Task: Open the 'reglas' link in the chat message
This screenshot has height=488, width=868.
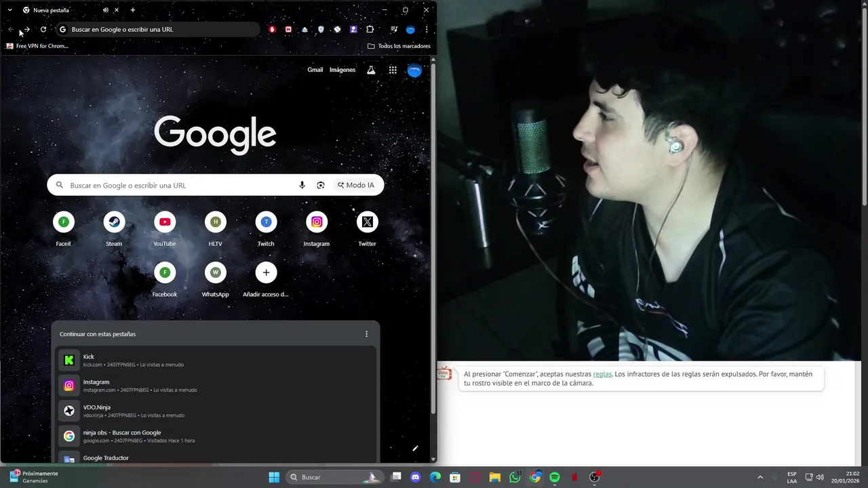Action: coord(602,374)
